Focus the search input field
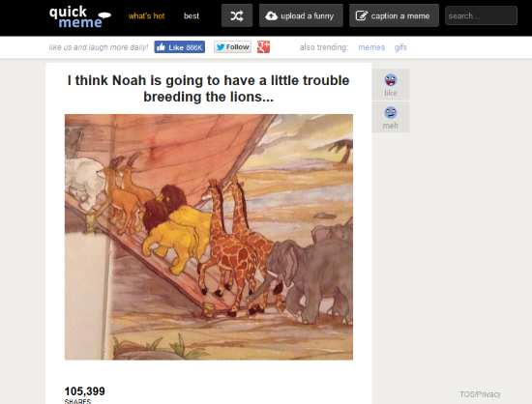 (481, 15)
